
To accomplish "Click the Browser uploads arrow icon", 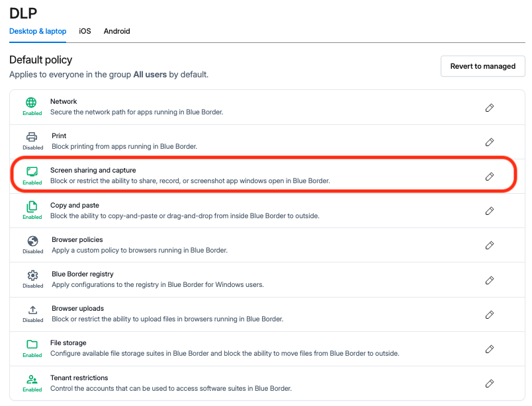I will coord(32,309).
